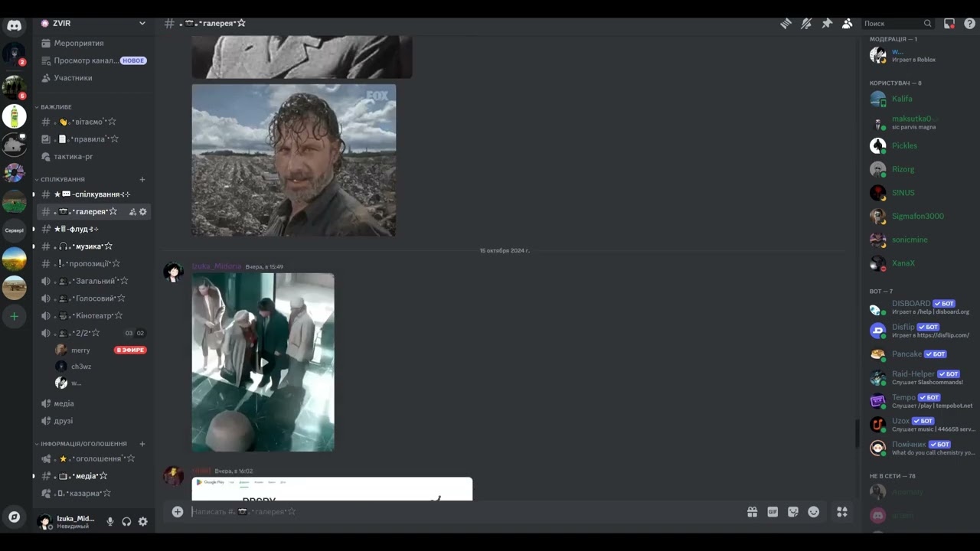Open Участники members item
Screen dimensions: 980x551
click(93, 78)
